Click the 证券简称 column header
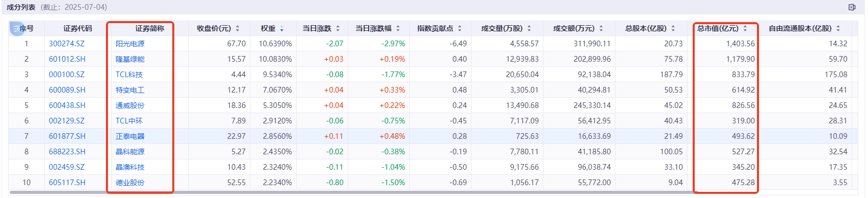This screenshot has width=868, height=198. pos(150,28)
